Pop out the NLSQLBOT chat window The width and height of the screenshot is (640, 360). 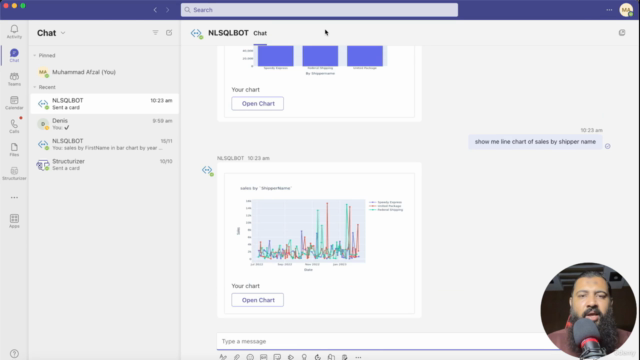tap(622, 33)
